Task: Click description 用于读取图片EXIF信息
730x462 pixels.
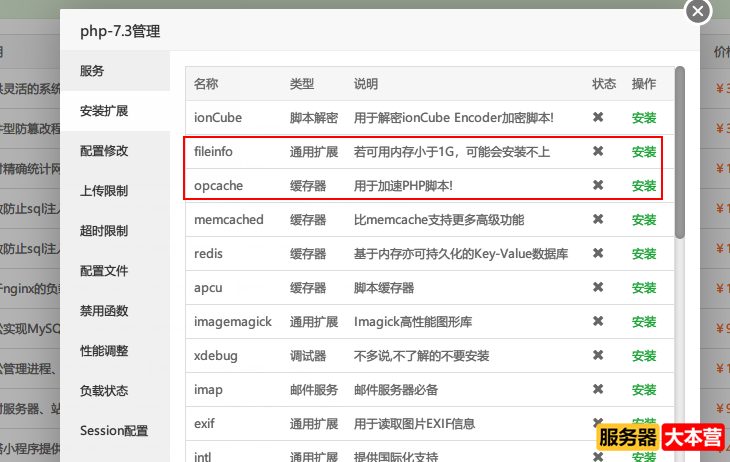Action: [x=414, y=424]
